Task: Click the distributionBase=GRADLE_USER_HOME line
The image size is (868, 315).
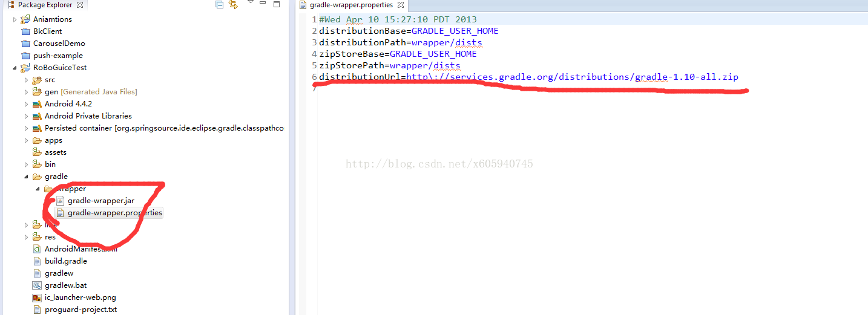Action: click(x=409, y=31)
